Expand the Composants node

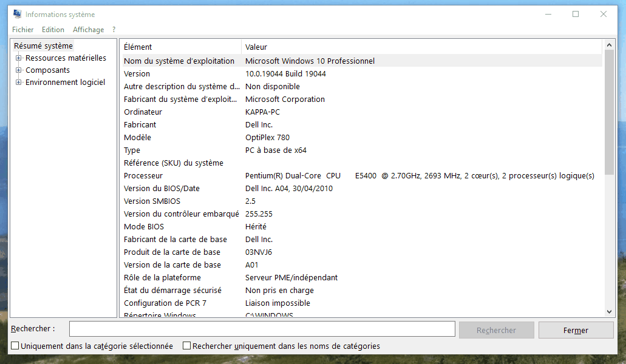pos(18,70)
